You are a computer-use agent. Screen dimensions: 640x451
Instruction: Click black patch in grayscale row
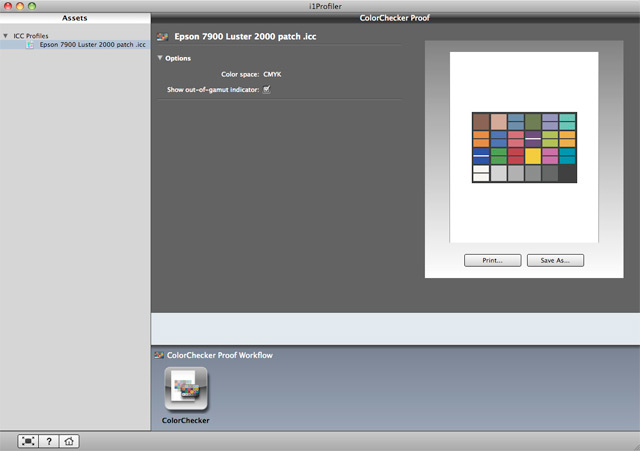coord(567,173)
